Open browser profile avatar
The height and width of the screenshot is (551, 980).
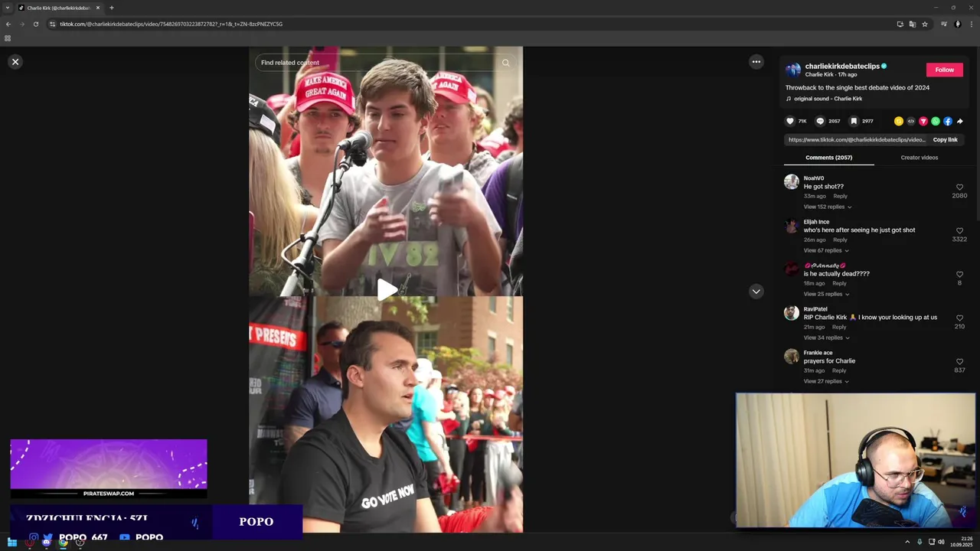tap(957, 24)
